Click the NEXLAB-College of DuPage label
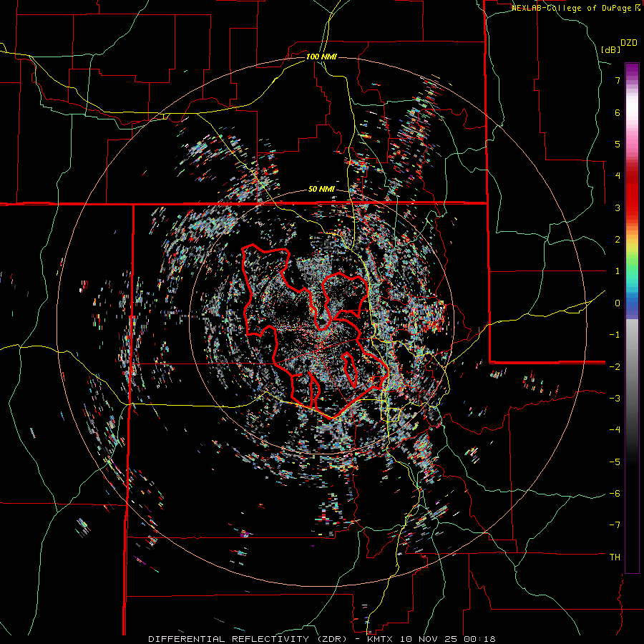This screenshot has width=644, height=644. [576, 8]
